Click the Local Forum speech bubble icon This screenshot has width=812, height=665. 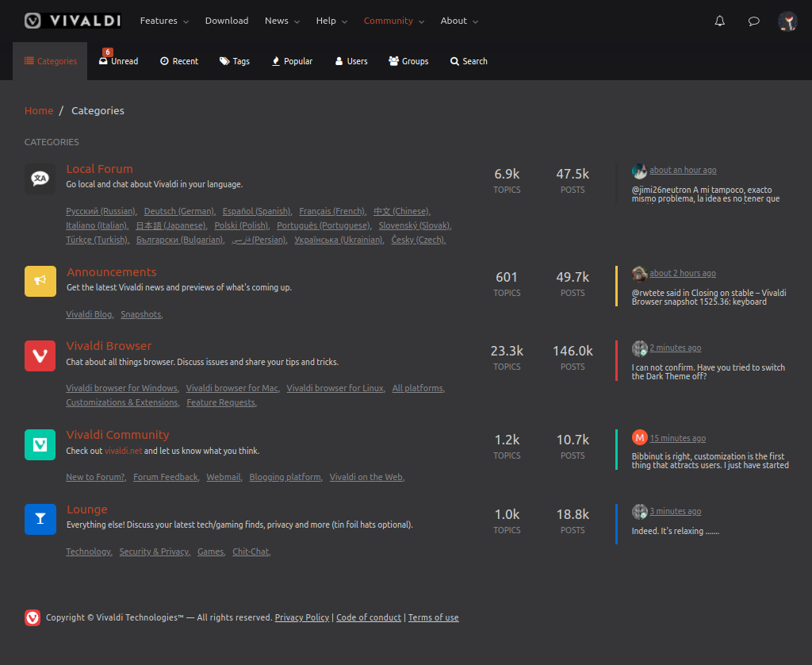click(x=40, y=179)
